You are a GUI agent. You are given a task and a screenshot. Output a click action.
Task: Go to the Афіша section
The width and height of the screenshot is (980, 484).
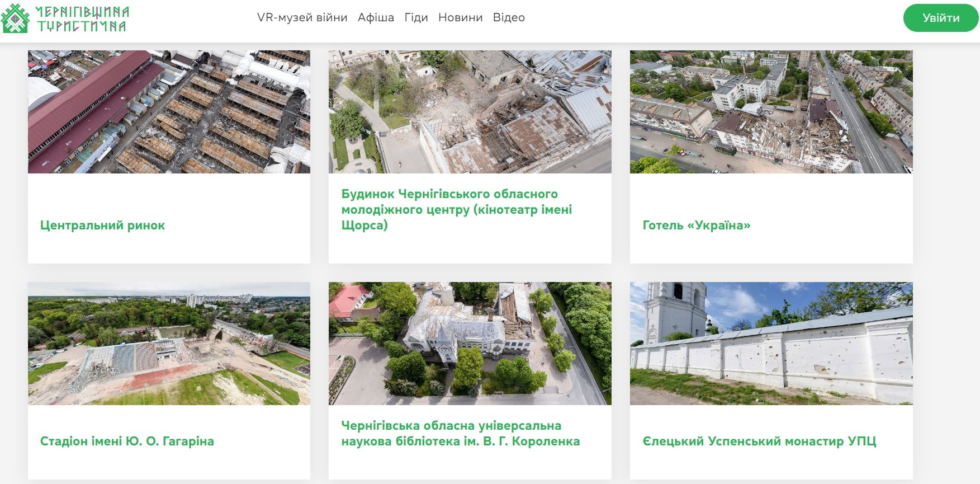pyautogui.click(x=376, y=17)
